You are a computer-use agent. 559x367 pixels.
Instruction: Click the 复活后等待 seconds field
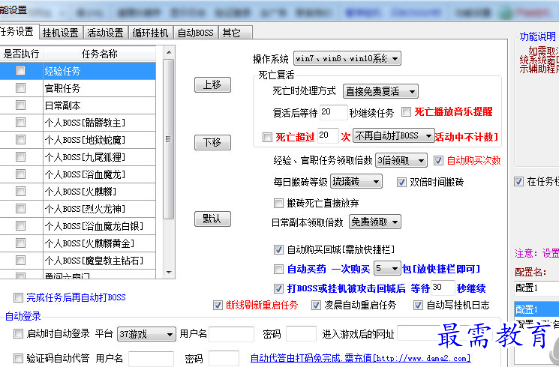click(x=333, y=112)
